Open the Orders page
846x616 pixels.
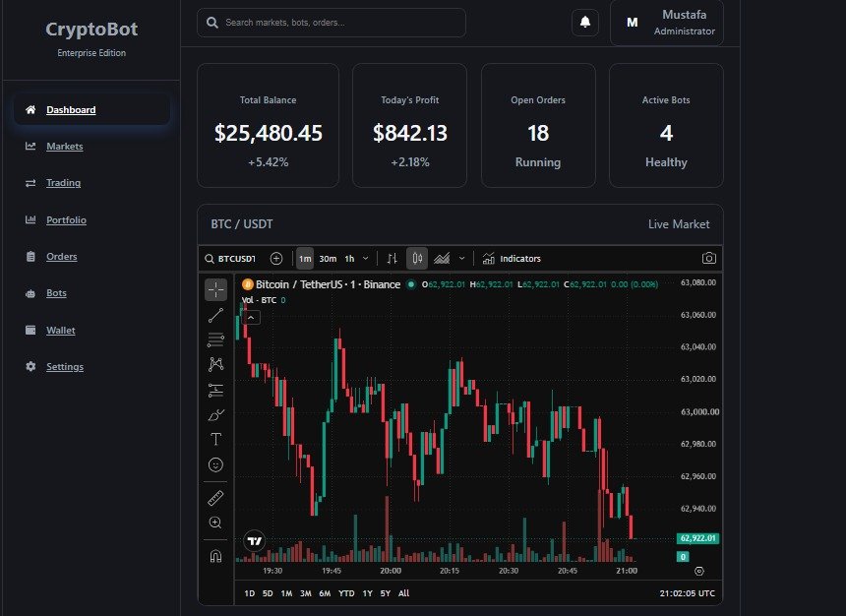pyautogui.click(x=62, y=257)
